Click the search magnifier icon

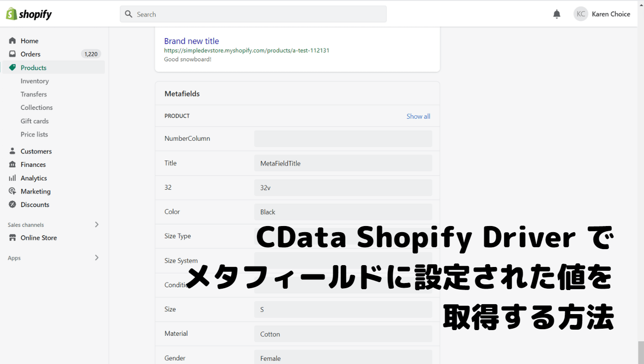(x=129, y=14)
